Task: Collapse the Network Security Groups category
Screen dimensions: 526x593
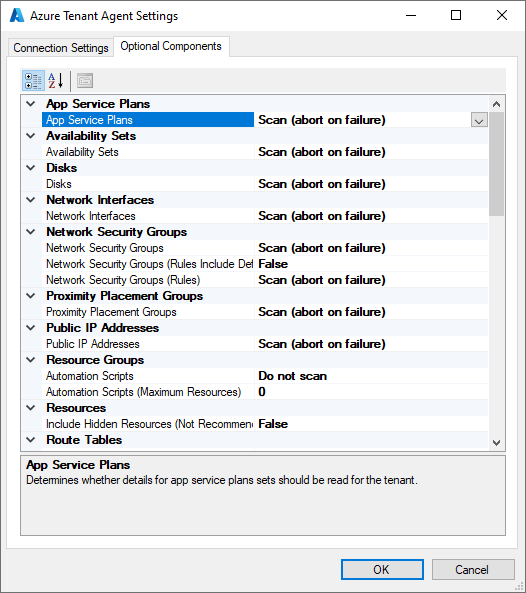Action: tap(31, 232)
